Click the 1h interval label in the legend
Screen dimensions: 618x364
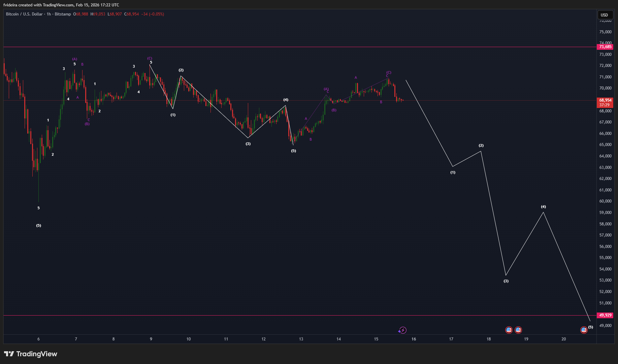[x=49, y=14]
